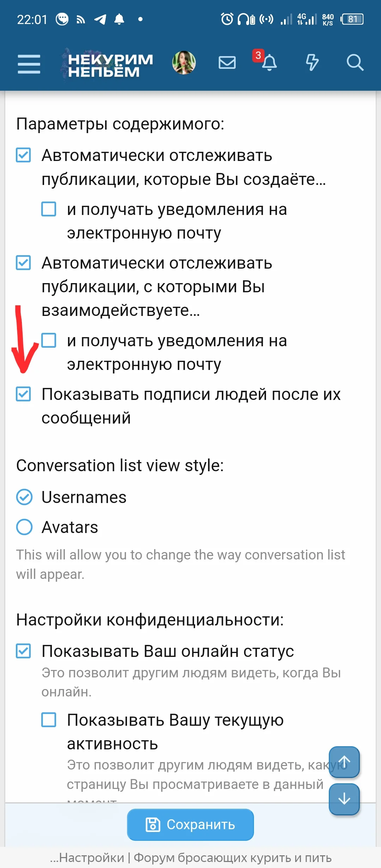This screenshot has height=868, width=381.
Task: Open private messages envelope icon
Action: (227, 63)
